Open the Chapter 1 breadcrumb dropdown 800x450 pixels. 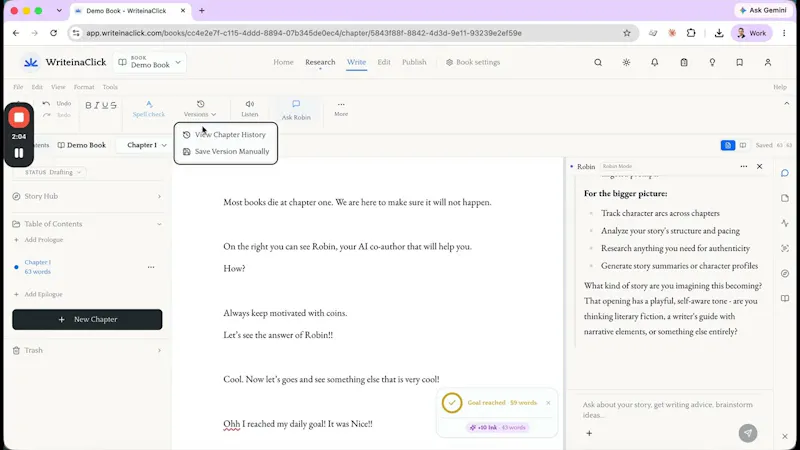pos(146,145)
